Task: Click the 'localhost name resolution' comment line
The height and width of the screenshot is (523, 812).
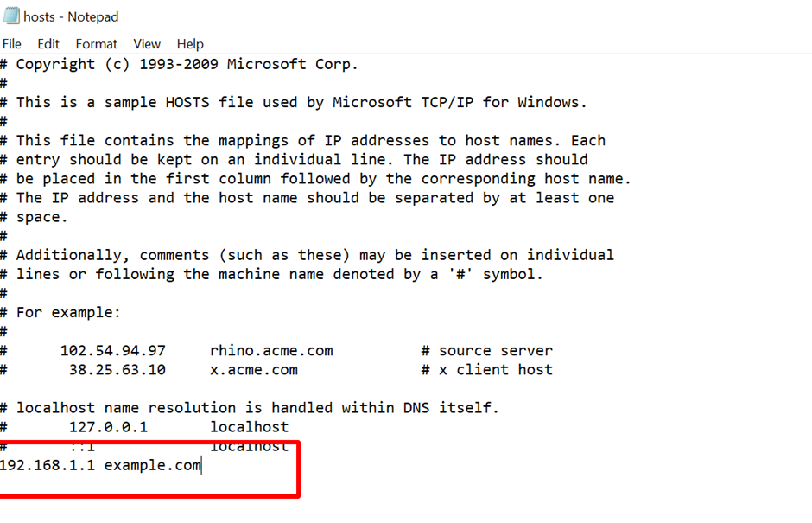Action: pyautogui.click(x=257, y=408)
